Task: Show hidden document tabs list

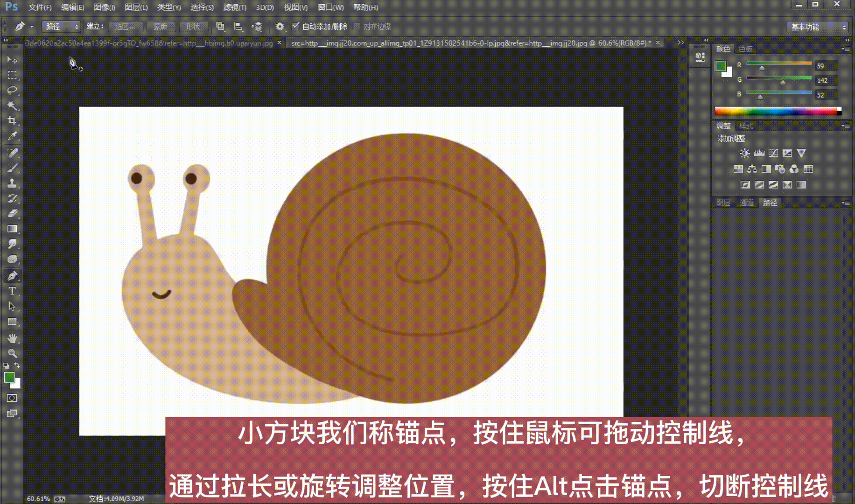Action: (681, 42)
